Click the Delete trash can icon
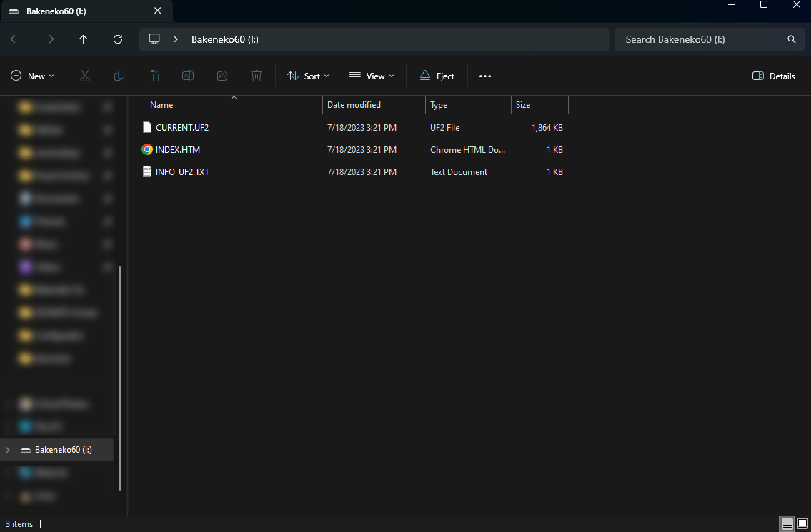The height and width of the screenshot is (532, 811). 257,76
